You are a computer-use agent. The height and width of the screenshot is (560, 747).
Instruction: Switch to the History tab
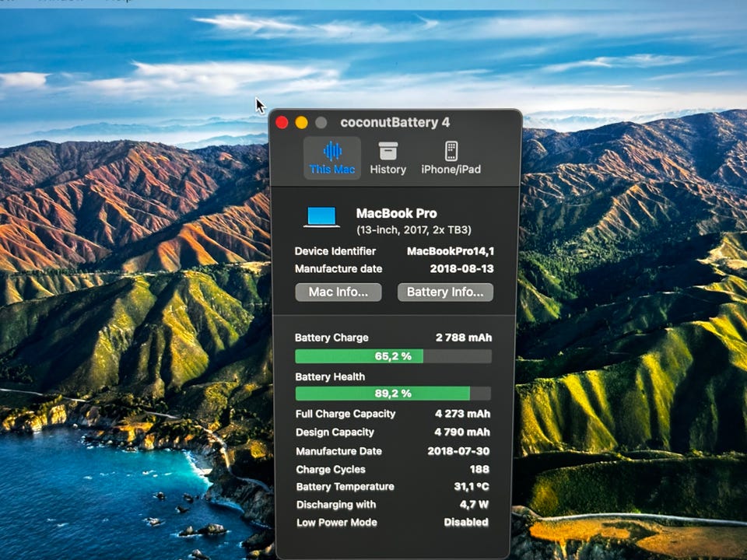(388, 158)
